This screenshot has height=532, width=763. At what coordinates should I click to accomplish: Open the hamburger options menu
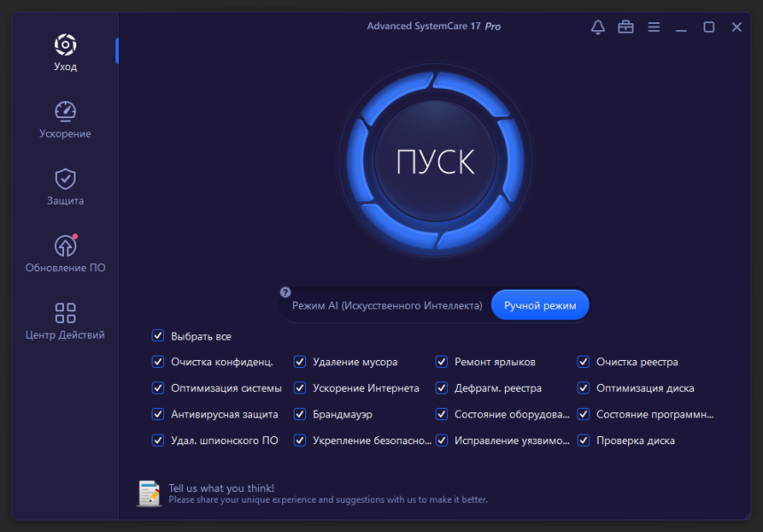click(654, 27)
